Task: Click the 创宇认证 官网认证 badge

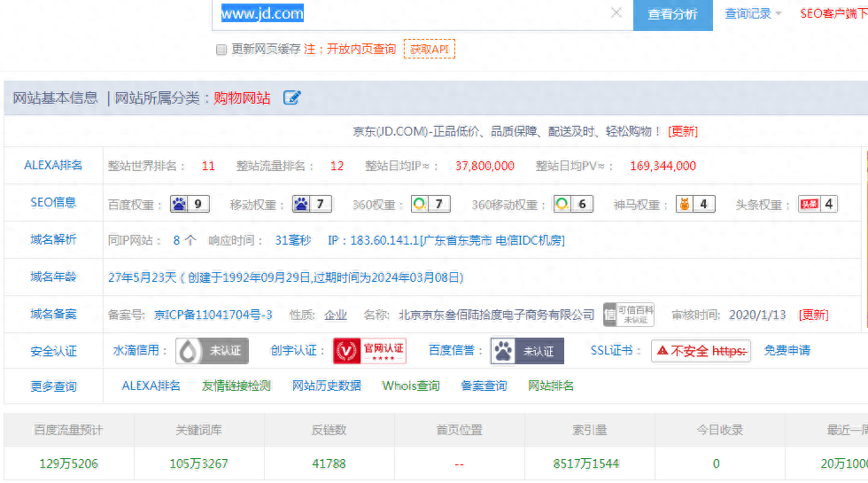Action: pos(369,351)
